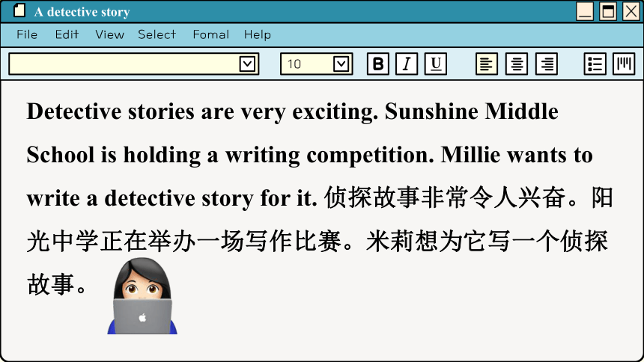
Task: Align text to the right
Action: tap(547, 64)
